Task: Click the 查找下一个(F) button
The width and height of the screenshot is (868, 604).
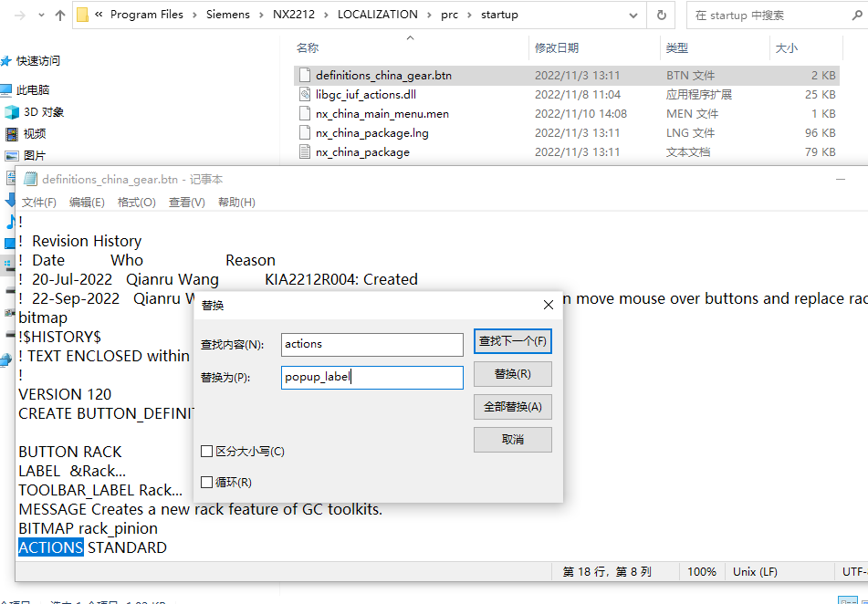Action: tap(512, 341)
